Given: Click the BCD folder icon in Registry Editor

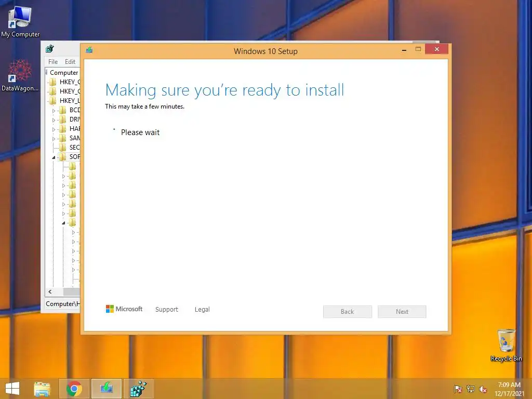Looking at the screenshot, I should (x=62, y=110).
